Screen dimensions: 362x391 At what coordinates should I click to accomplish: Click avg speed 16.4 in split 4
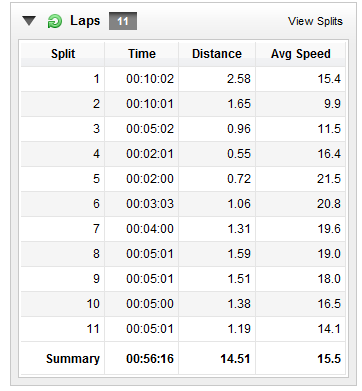[329, 154]
